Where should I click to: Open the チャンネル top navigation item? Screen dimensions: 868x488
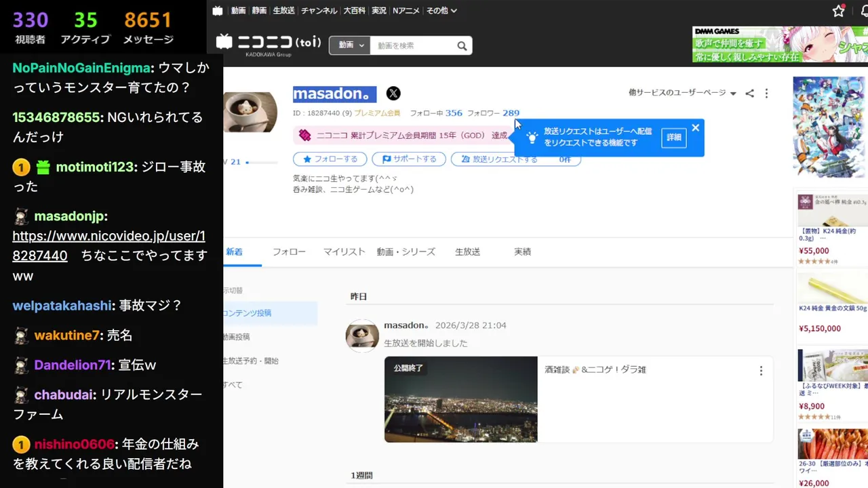tap(319, 11)
